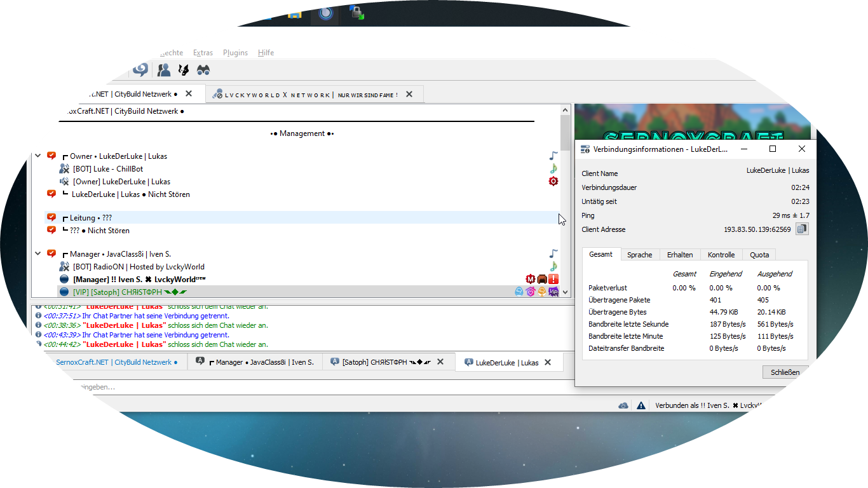
Task: Select the Leitung • ??? channel
Action: point(90,218)
